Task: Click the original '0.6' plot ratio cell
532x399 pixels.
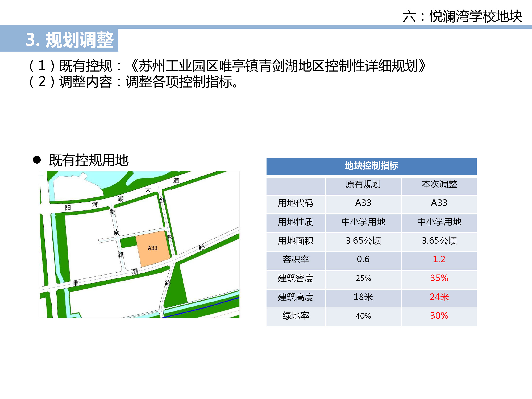Action: [x=363, y=259]
